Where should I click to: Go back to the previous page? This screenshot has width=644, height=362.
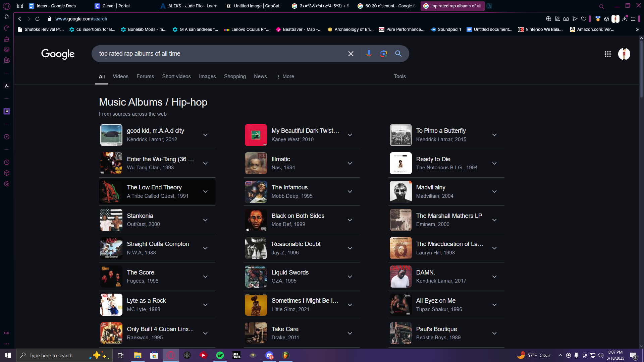click(x=20, y=19)
